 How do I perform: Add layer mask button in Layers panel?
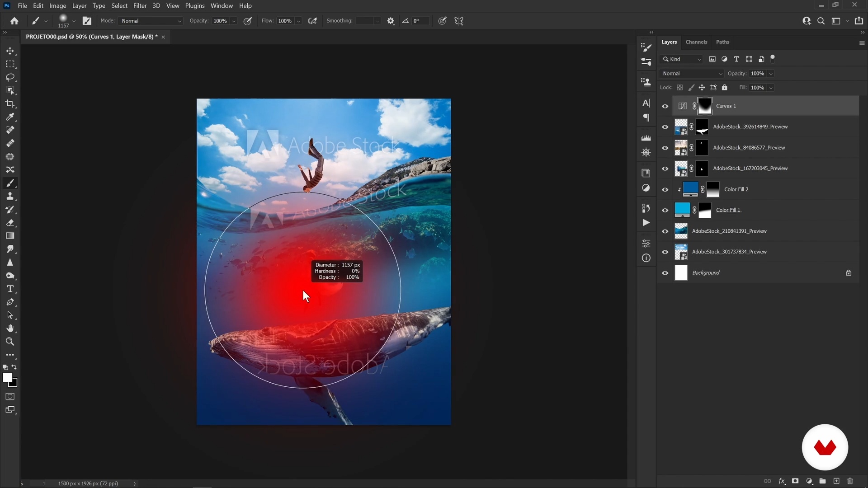tap(795, 481)
